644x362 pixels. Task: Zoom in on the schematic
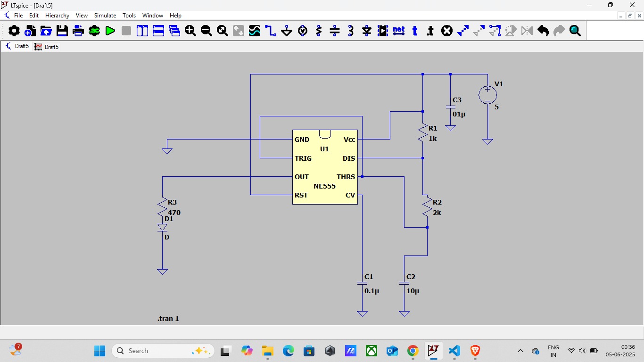tap(190, 31)
